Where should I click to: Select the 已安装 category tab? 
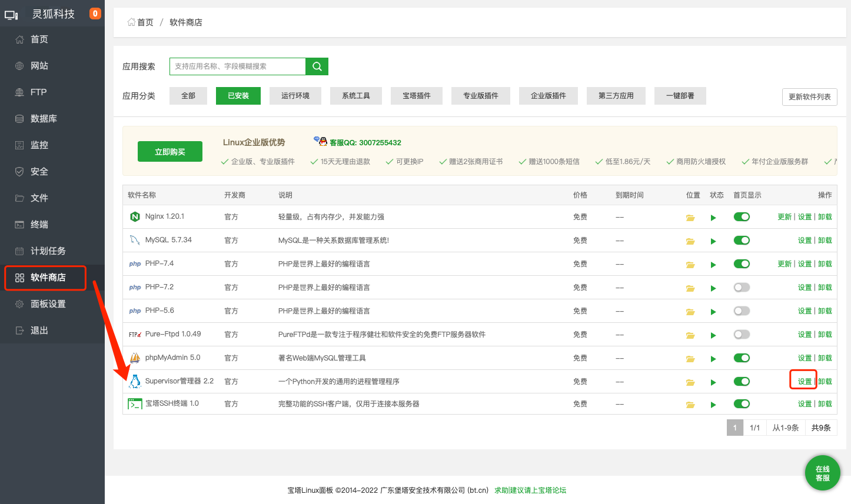238,96
